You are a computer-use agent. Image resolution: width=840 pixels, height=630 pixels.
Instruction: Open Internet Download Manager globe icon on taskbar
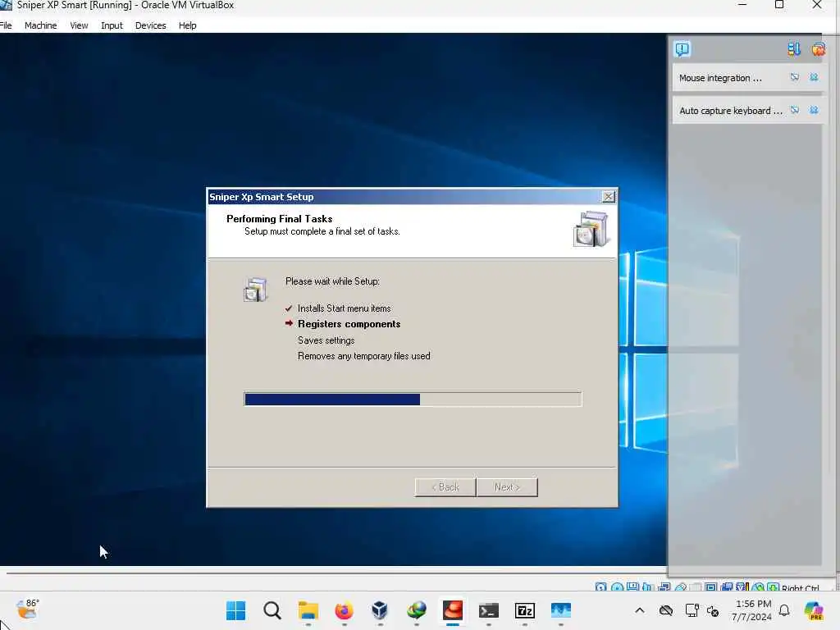point(416,610)
